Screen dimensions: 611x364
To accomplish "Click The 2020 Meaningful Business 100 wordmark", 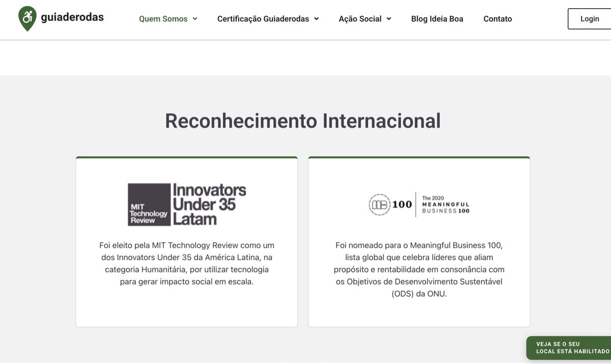I will 446,205.
